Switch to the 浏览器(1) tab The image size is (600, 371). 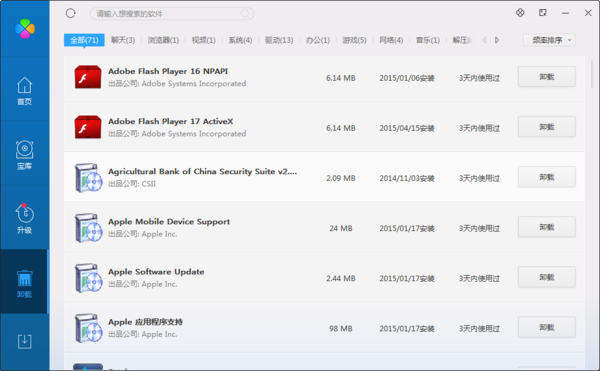tap(163, 40)
